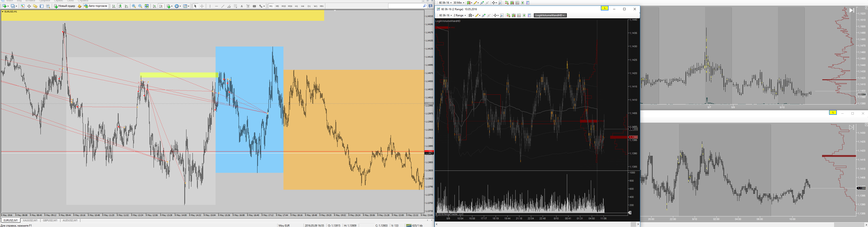868x227 pixels.
Task: Select the cursor arrow tool
Action: click(x=195, y=6)
